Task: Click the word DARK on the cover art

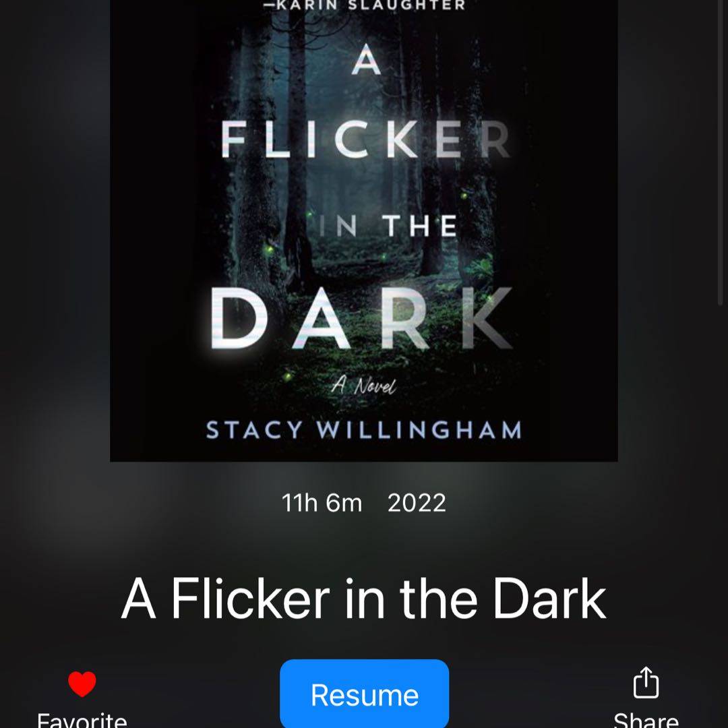Action: point(362,318)
